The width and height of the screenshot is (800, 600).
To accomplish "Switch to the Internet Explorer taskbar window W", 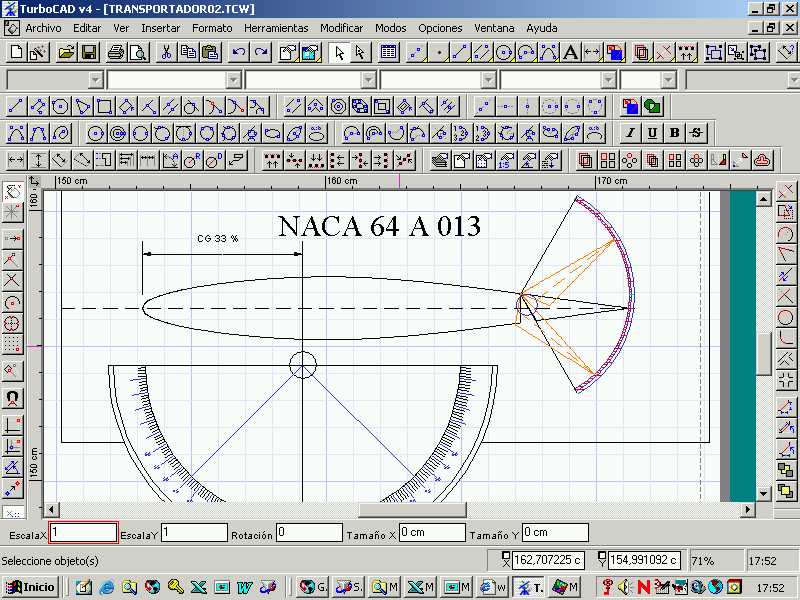I will coord(493,587).
